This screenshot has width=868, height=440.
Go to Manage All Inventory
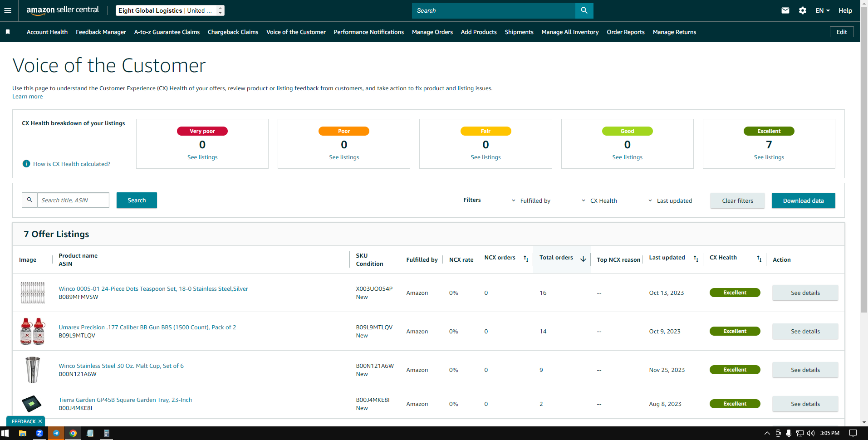click(x=570, y=32)
